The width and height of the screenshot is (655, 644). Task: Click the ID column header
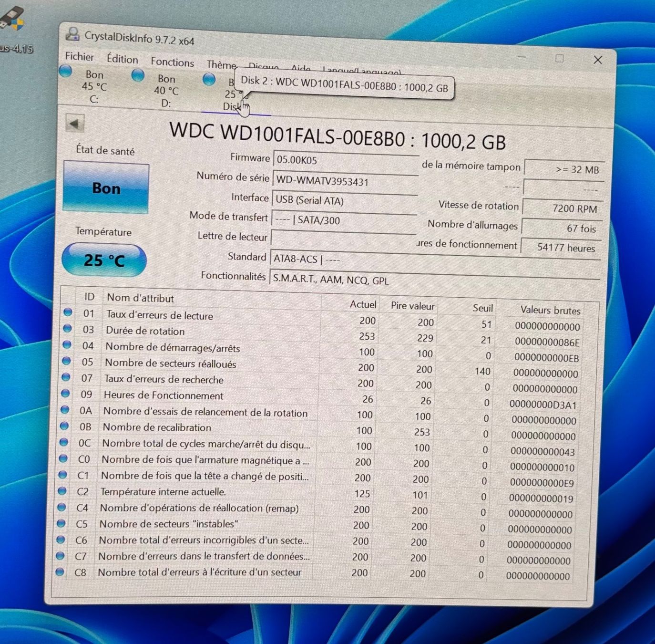[89, 297]
